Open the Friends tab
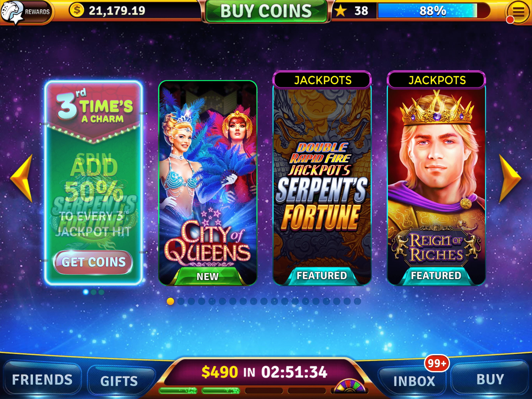Image resolution: width=532 pixels, height=399 pixels. [x=42, y=380]
